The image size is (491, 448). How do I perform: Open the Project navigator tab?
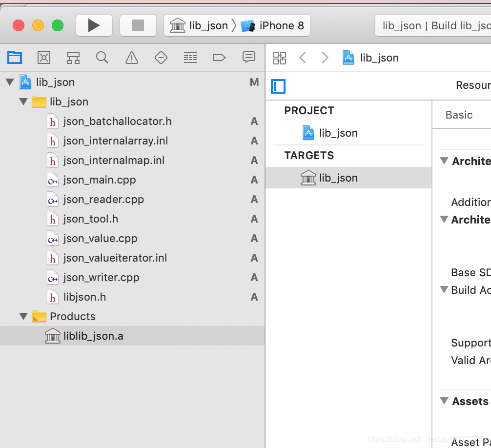tap(15, 58)
